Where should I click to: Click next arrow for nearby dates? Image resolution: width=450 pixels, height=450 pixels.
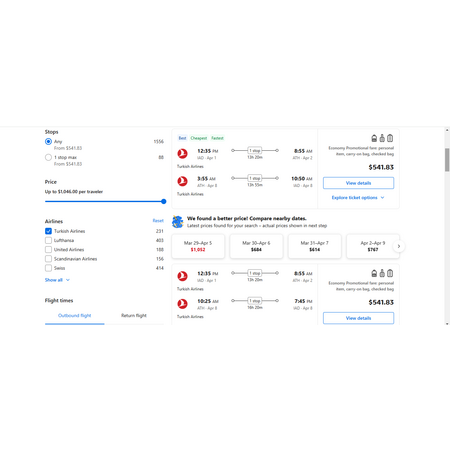click(399, 246)
